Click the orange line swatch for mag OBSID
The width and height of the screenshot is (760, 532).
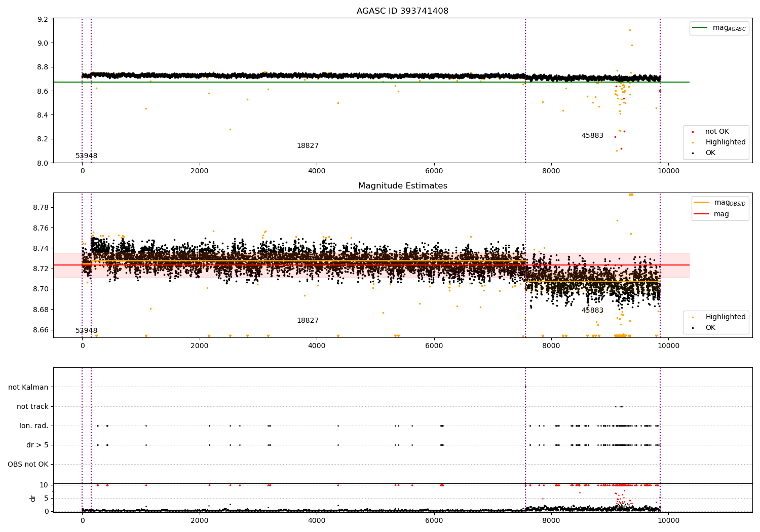click(701, 203)
